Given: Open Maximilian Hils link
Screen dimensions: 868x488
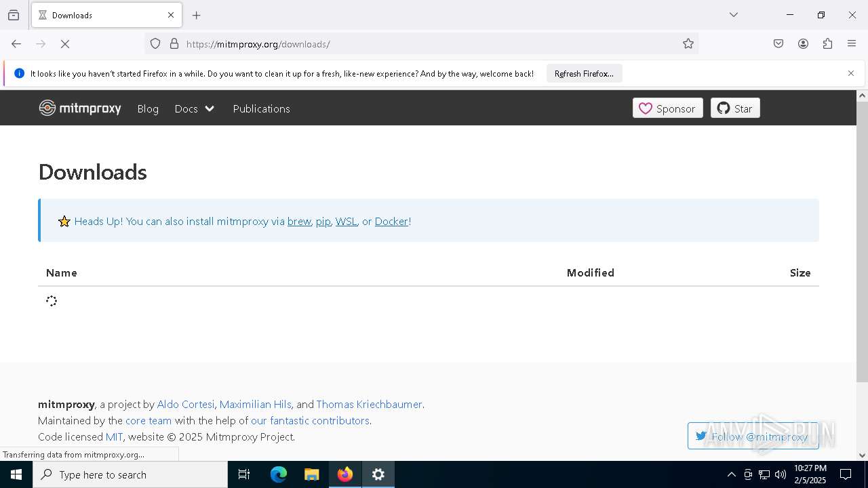Looking at the screenshot, I should click(256, 405).
